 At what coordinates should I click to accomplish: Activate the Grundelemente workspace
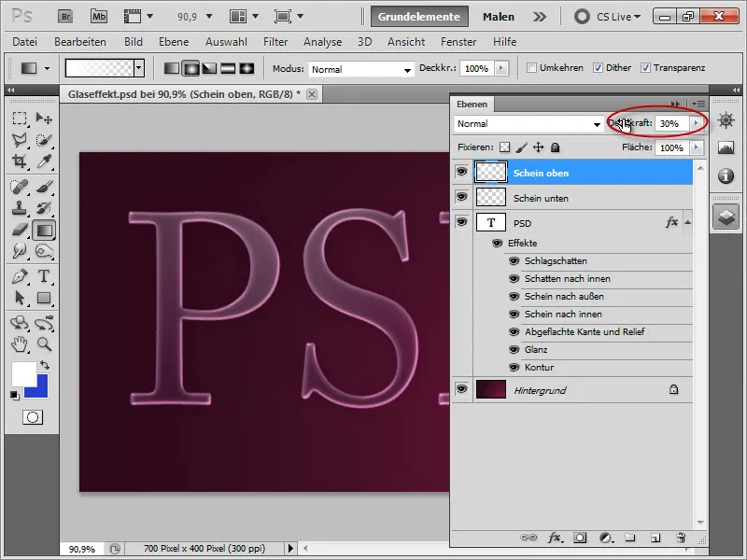pos(419,17)
